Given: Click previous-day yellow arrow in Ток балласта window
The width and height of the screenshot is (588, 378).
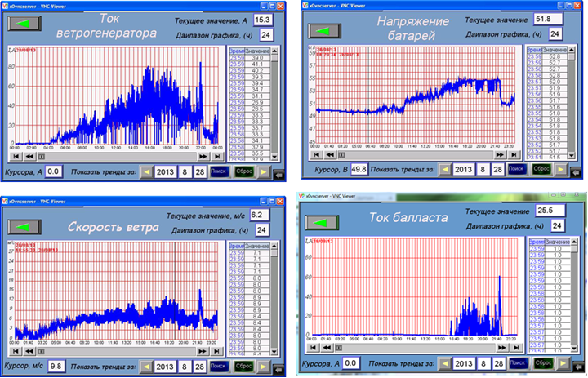Looking at the screenshot, I should point(445,363).
